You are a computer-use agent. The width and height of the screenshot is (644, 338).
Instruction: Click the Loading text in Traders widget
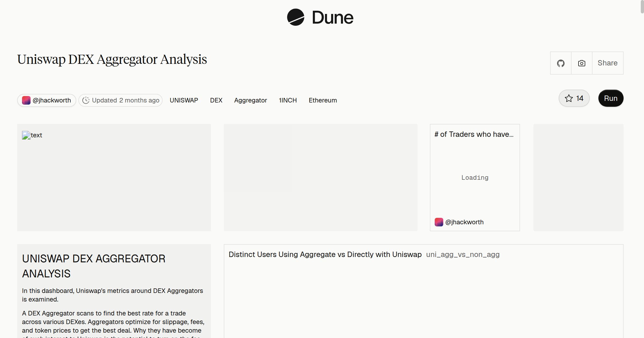(x=475, y=178)
